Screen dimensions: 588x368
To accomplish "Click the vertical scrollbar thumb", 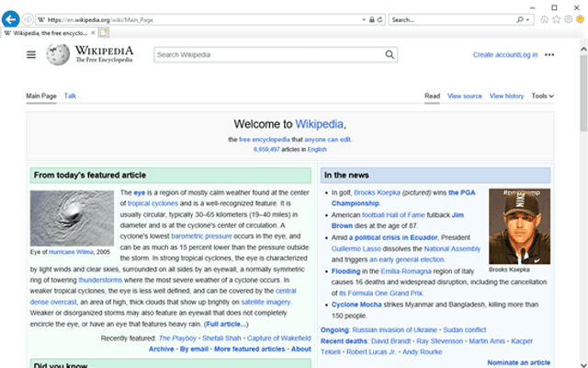I will [x=583, y=93].
